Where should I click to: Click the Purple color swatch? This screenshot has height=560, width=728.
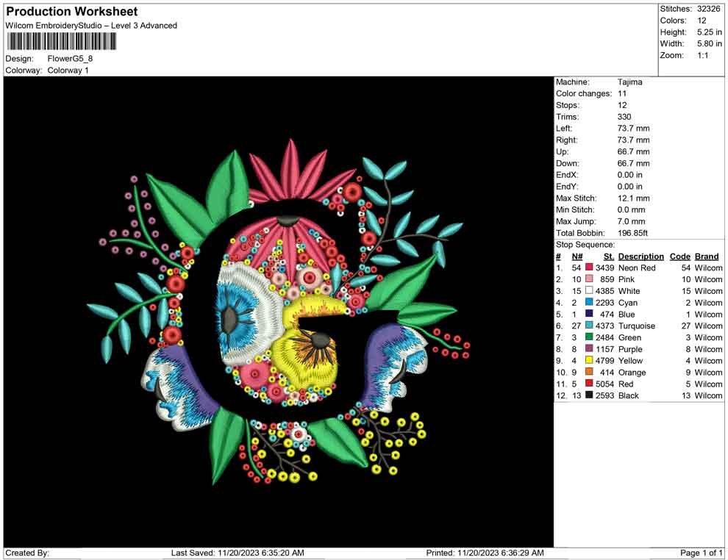[x=589, y=348]
